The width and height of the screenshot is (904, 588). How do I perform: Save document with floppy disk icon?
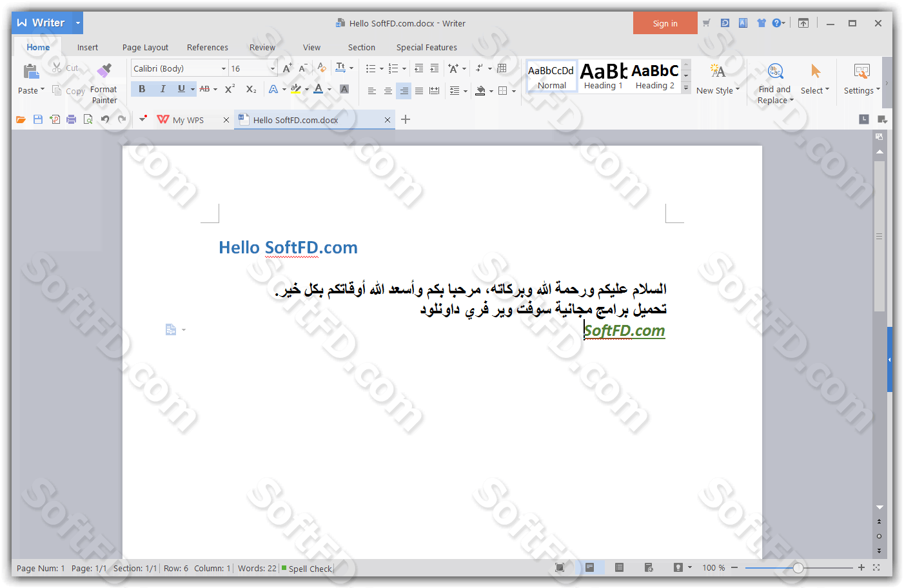pos(38,119)
